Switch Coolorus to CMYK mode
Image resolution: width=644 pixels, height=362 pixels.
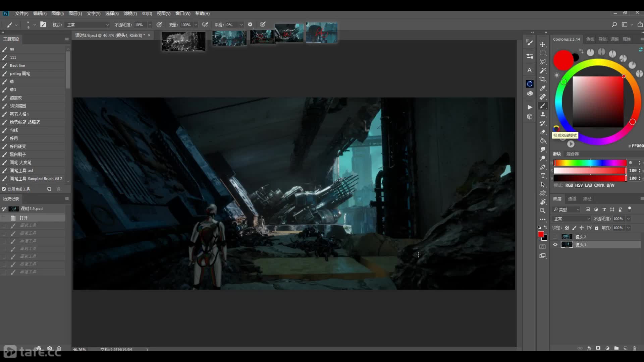[599, 185]
